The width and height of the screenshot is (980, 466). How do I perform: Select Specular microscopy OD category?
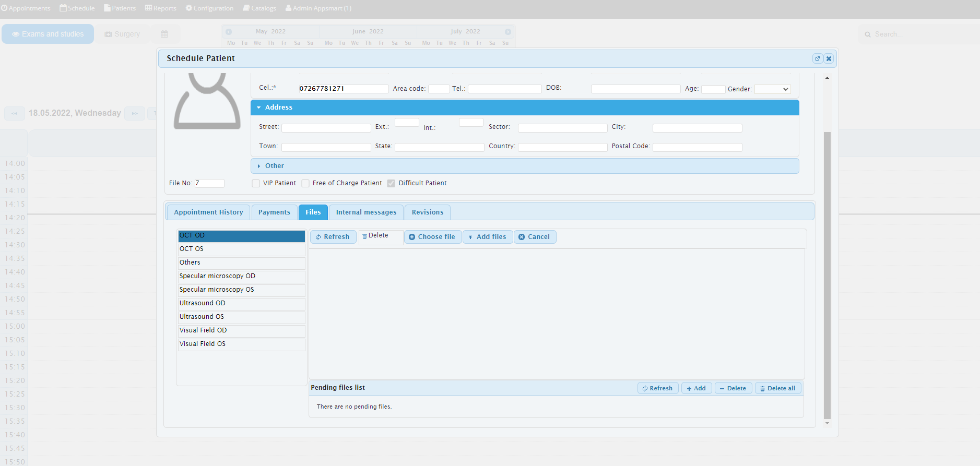pyautogui.click(x=241, y=277)
